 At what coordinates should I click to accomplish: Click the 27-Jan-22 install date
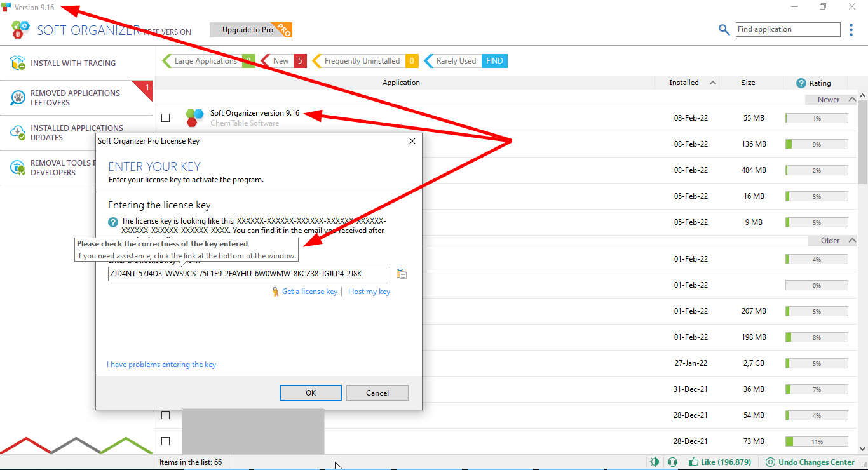[x=691, y=363]
